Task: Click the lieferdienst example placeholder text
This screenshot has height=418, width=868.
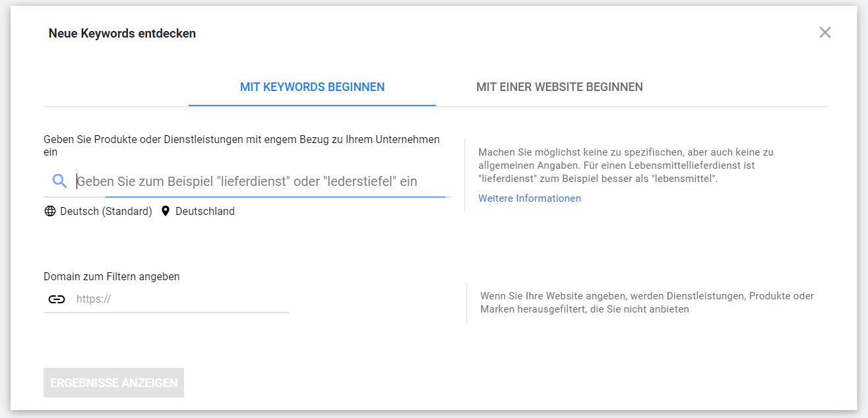Action: [x=247, y=181]
